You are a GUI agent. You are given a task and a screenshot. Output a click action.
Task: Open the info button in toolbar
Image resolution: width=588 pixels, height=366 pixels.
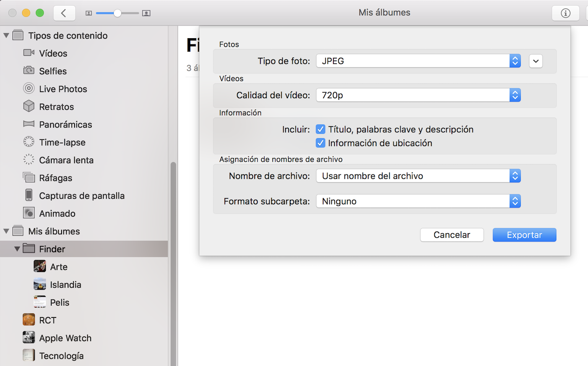565,13
